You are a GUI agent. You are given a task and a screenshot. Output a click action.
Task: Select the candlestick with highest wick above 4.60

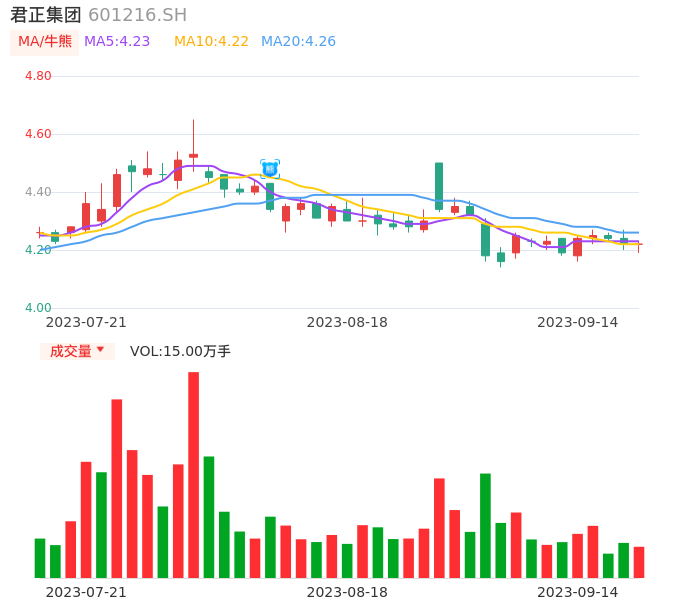(x=193, y=145)
